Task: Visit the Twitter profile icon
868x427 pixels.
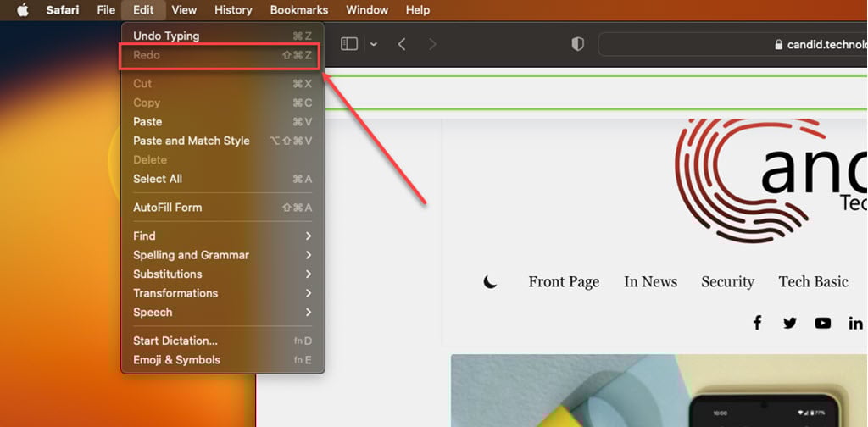Action: click(x=790, y=323)
